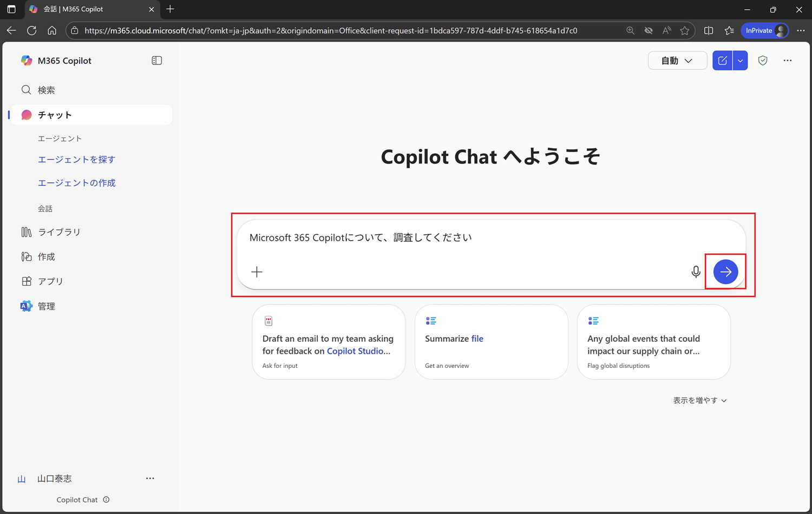Open the ellipsis menu next to 山口泰志
Image resolution: width=812 pixels, height=514 pixels.
coord(150,478)
